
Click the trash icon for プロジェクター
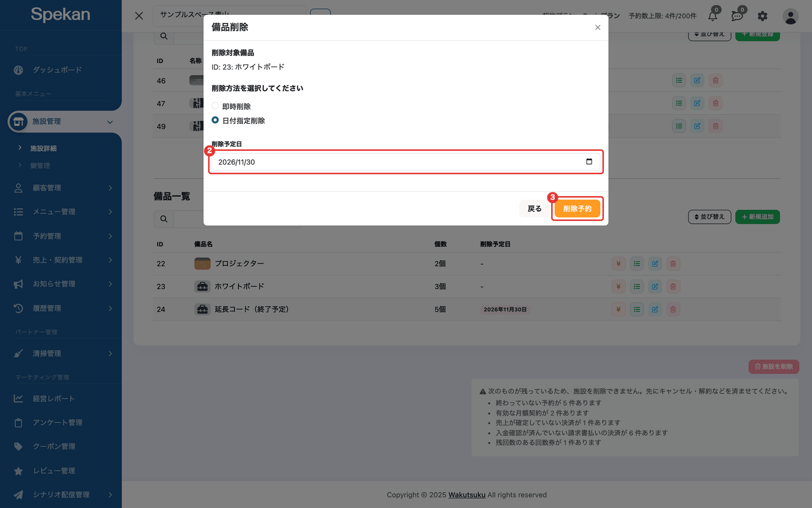tap(673, 264)
